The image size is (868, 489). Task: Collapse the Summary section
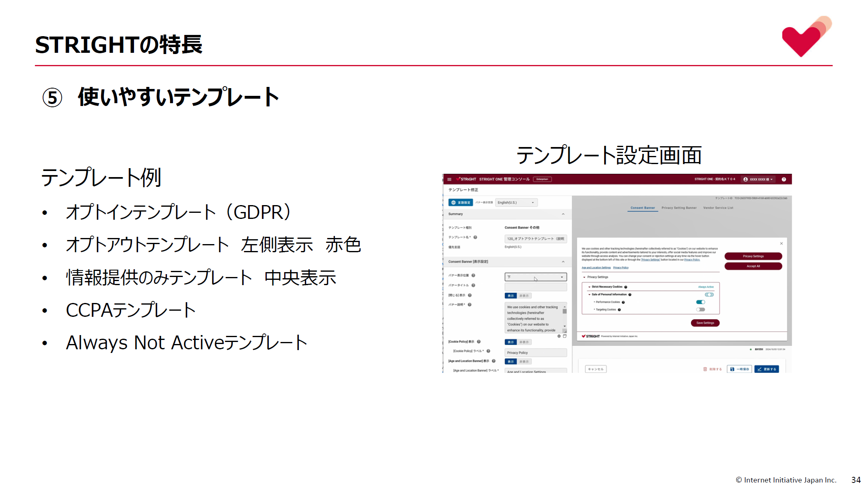point(564,214)
